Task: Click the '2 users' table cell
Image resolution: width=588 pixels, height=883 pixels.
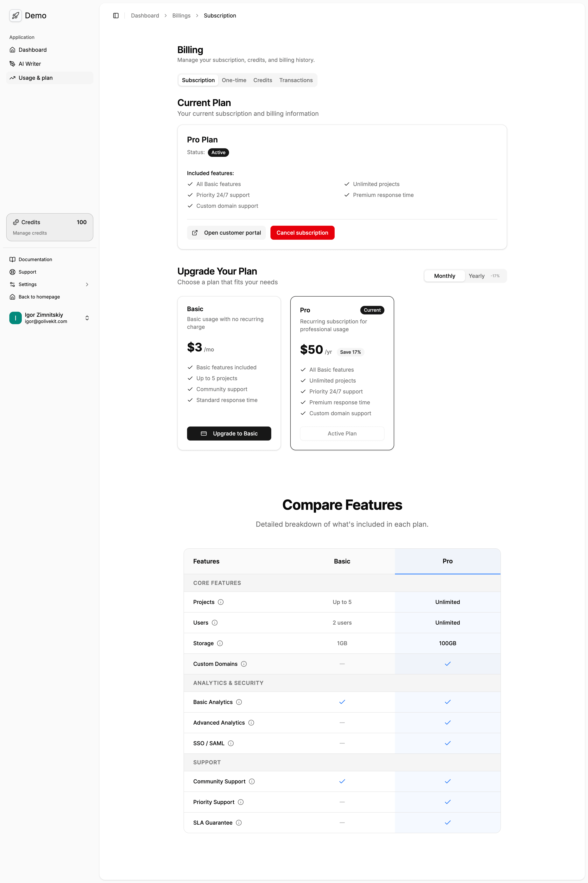Action: (342, 623)
